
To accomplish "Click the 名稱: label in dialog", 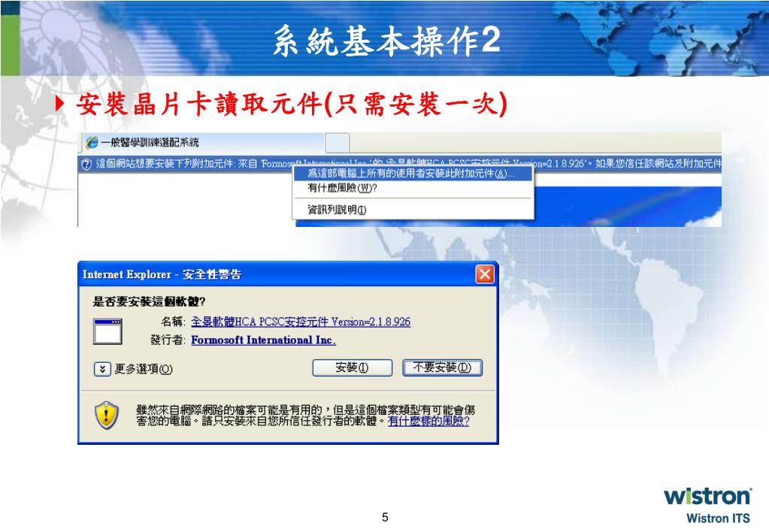I will (173, 322).
